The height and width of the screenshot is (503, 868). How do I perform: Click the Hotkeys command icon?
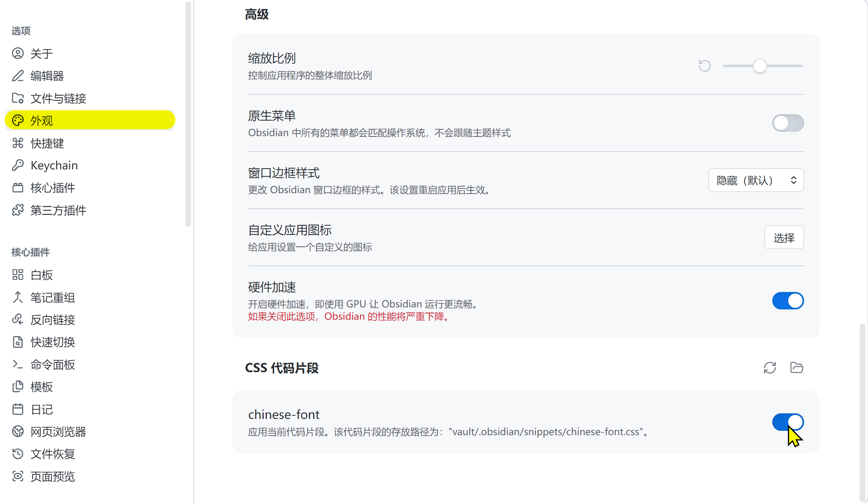18,143
